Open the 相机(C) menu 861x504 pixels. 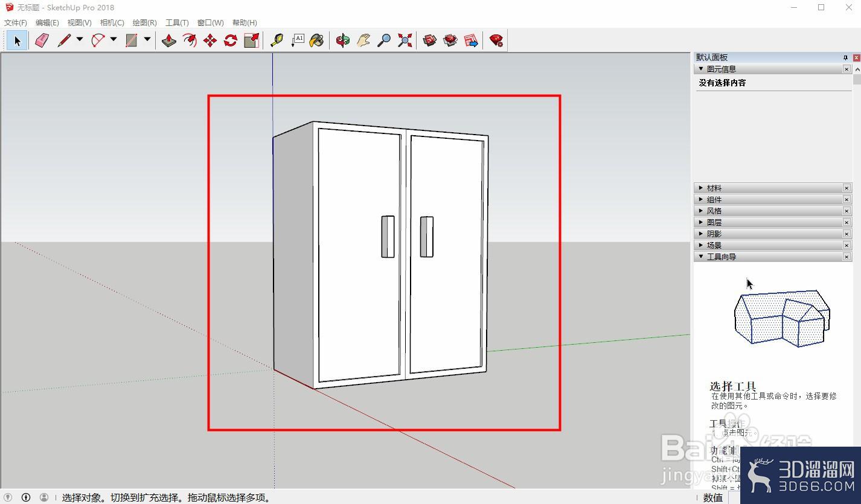tap(112, 23)
